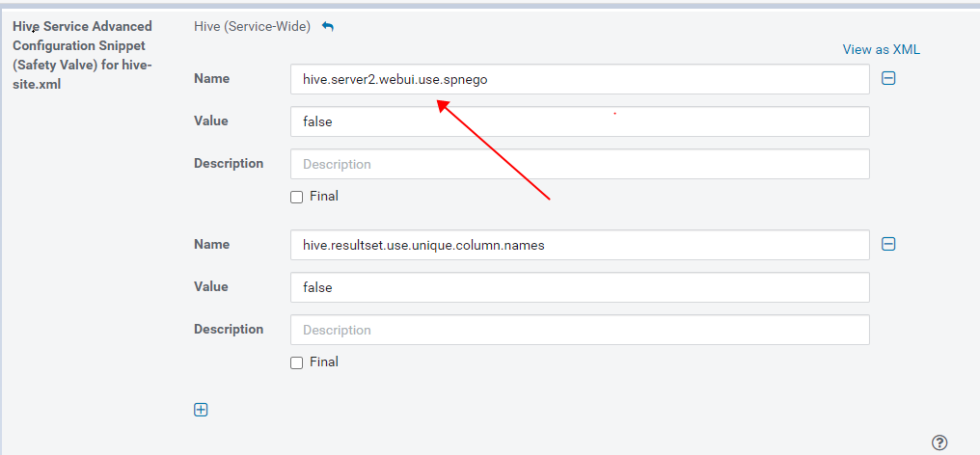Click the Final label of the first property

coord(324,197)
